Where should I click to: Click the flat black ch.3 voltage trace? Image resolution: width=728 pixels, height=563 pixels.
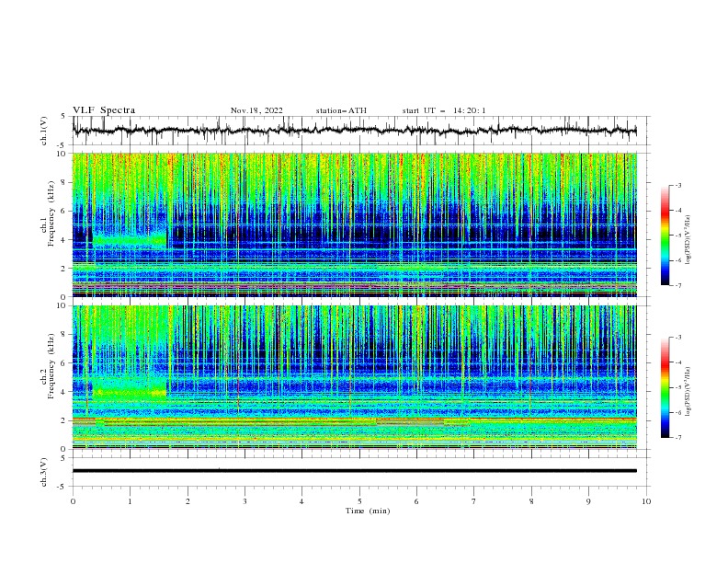click(354, 471)
